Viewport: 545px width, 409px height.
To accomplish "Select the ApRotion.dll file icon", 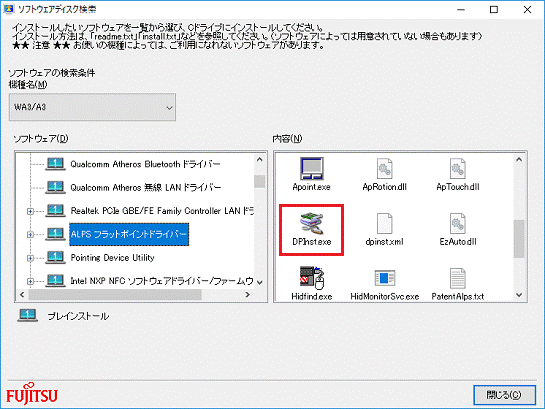I will pos(384,169).
